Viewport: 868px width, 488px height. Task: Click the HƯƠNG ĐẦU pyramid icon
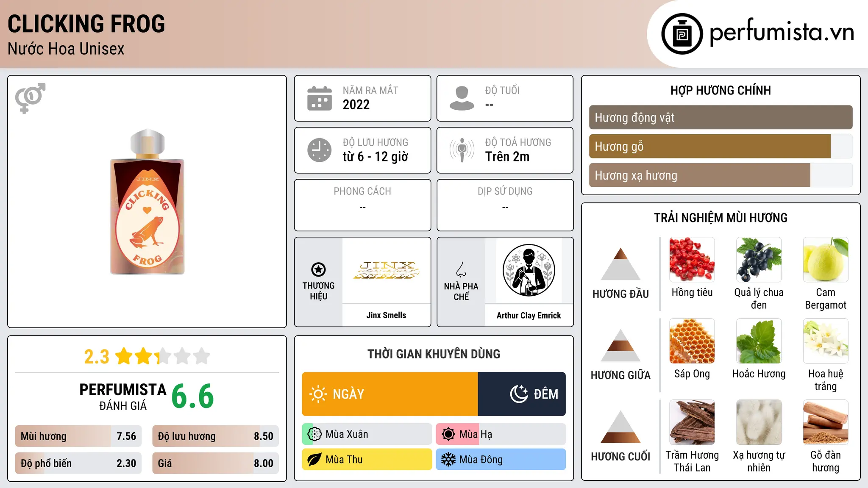[620, 263]
